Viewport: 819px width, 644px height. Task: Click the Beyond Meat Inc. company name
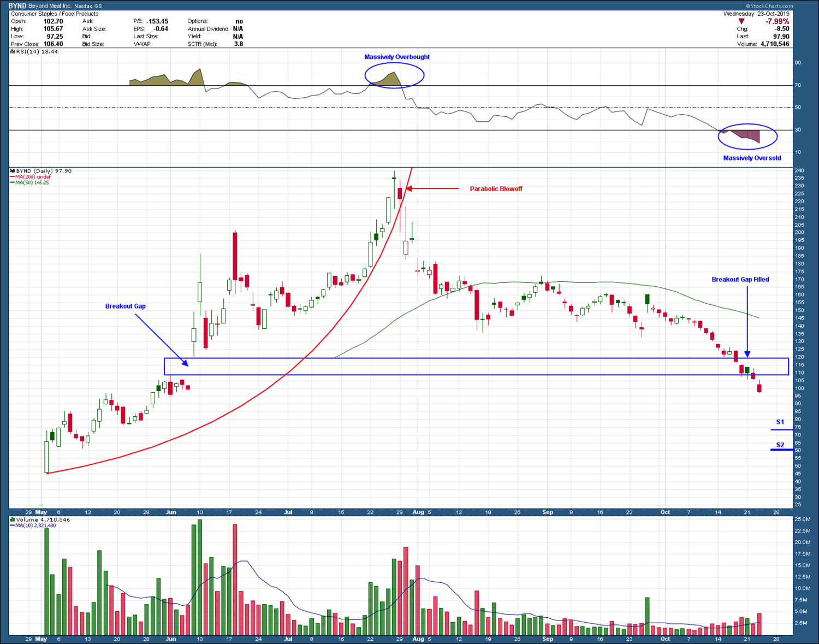click(50, 6)
